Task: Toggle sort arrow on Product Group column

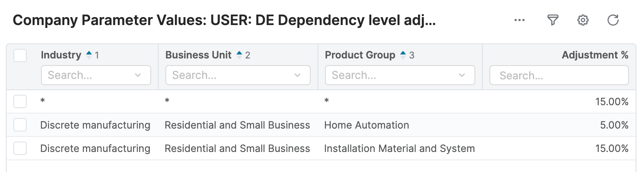Action: (403, 55)
